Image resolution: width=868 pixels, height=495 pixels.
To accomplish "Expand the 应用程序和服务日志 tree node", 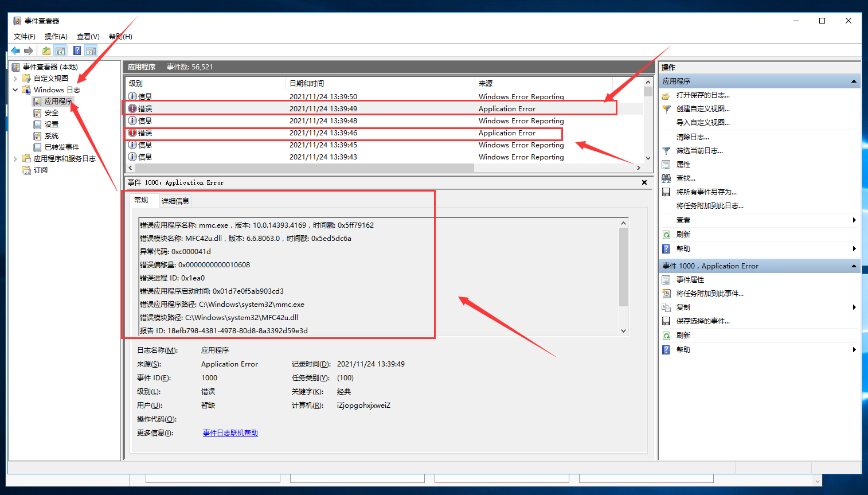I will click(15, 159).
